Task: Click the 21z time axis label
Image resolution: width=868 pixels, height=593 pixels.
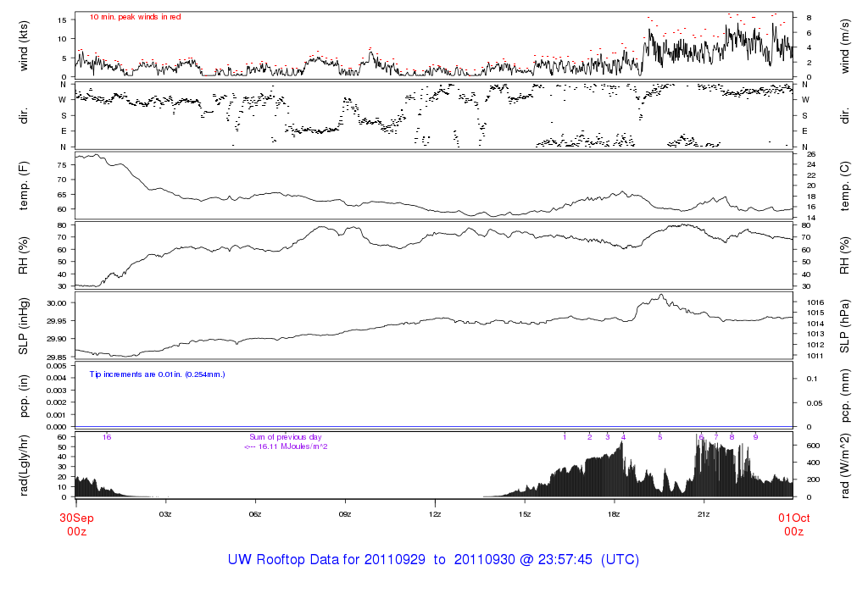Action: pos(704,514)
